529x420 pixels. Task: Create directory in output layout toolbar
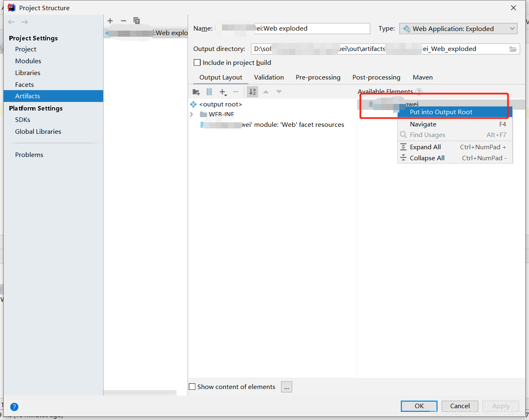tap(196, 92)
